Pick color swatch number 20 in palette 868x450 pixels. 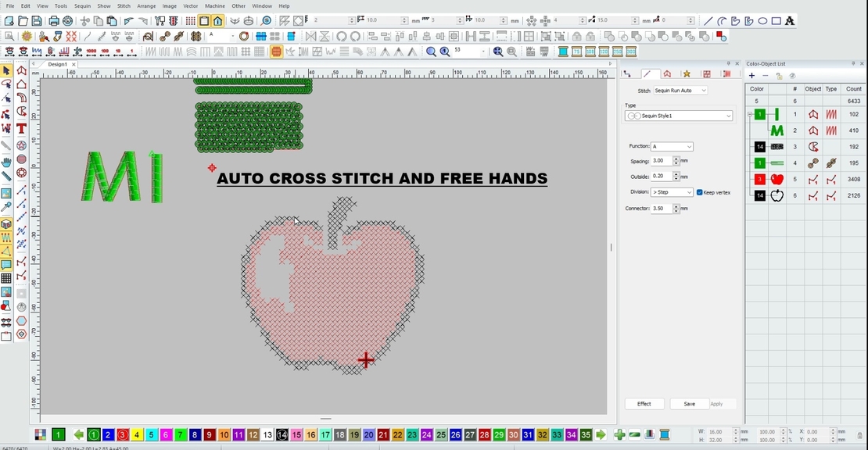click(368, 435)
